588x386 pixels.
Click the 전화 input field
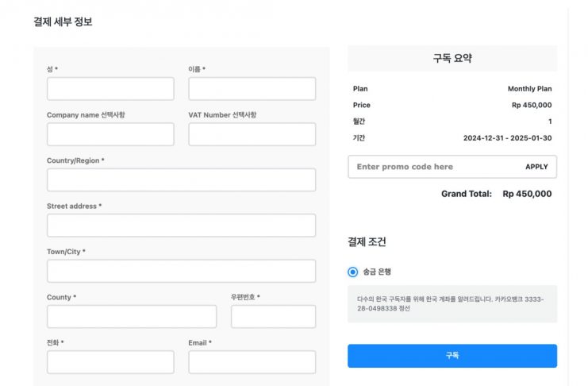click(110, 362)
